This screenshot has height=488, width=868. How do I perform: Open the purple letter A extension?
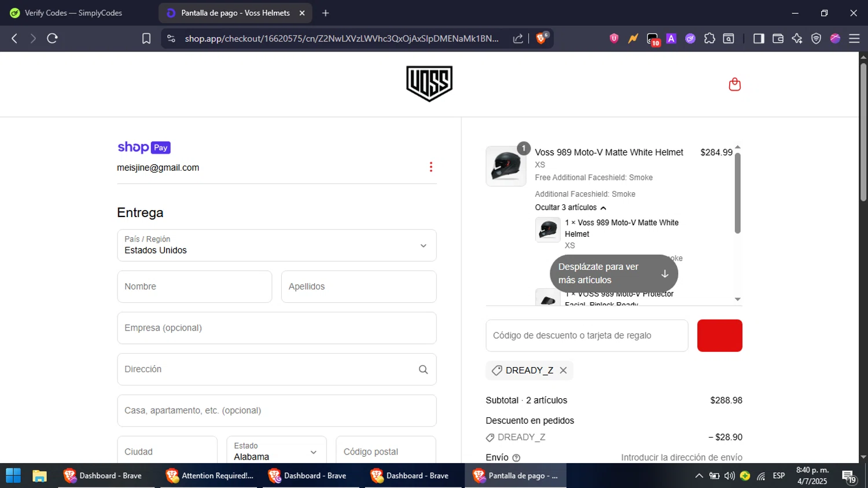tap(671, 38)
